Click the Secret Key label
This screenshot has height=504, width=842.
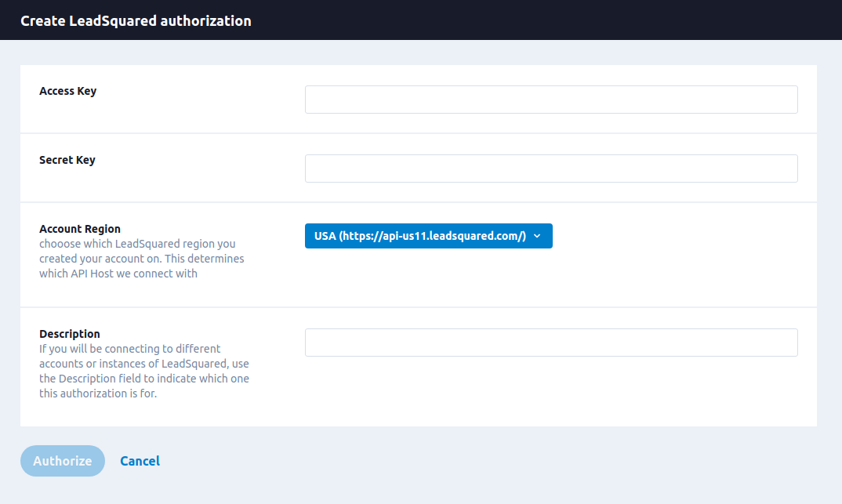67,160
